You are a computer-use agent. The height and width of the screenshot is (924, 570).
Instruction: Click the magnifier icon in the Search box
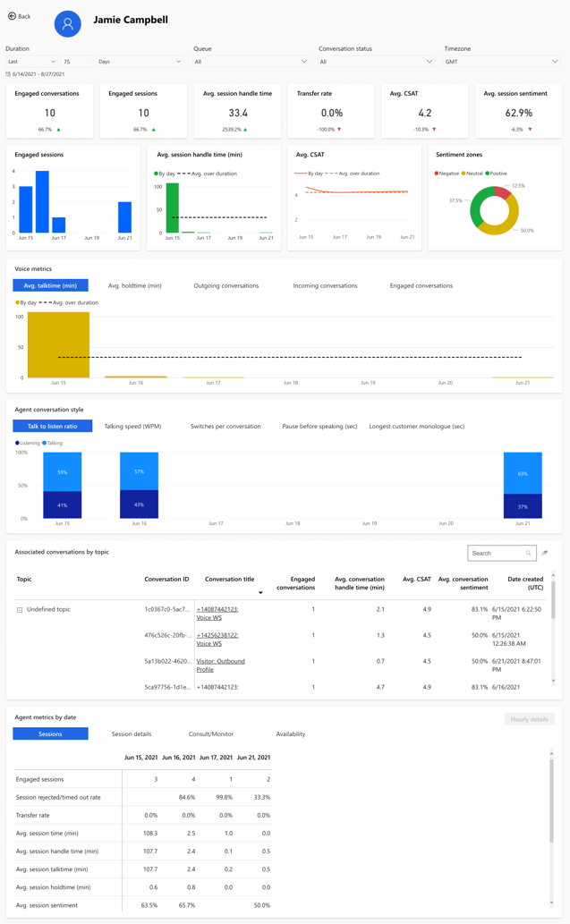point(528,554)
